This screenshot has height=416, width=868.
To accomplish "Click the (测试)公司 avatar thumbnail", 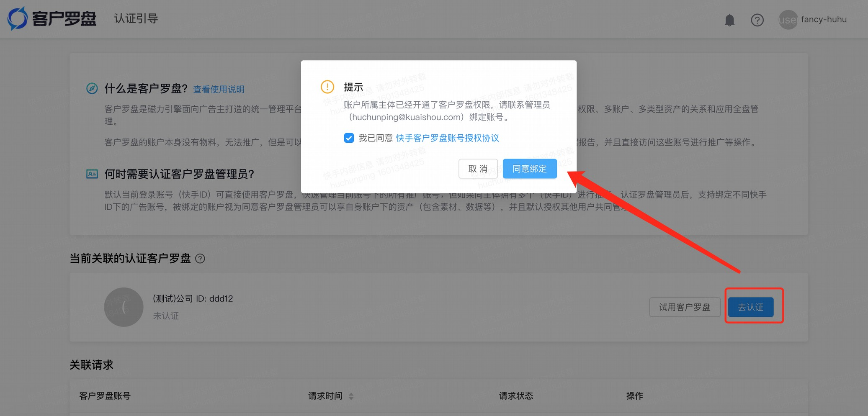I will click(124, 307).
